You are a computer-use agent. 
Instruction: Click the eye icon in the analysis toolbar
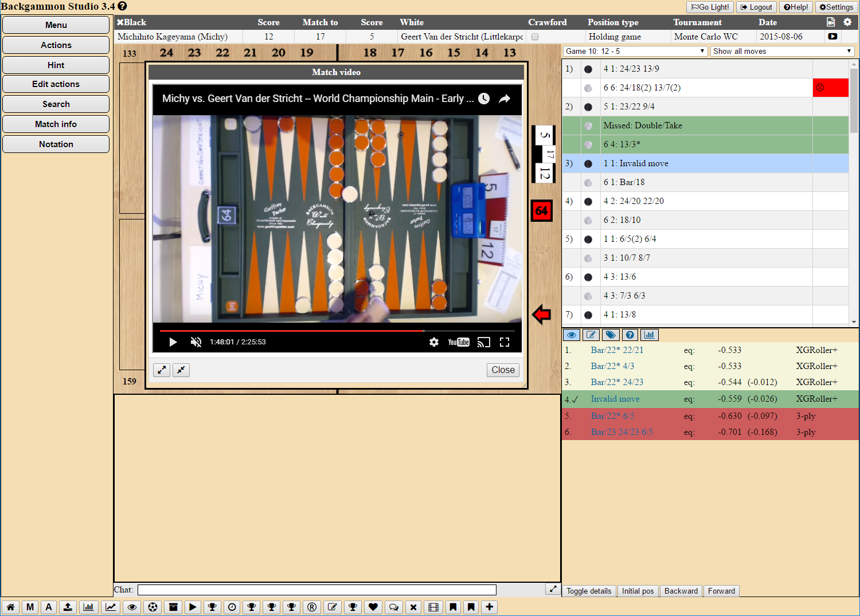coord(572,335)
